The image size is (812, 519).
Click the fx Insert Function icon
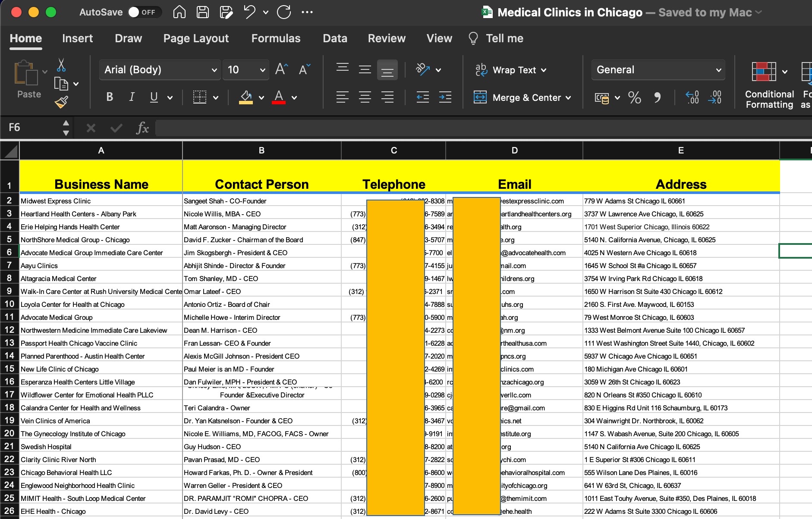coord(142,128)
